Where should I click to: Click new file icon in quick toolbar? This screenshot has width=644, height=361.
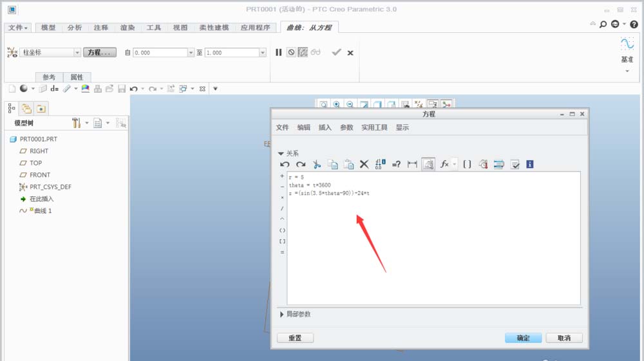(12, 89)
